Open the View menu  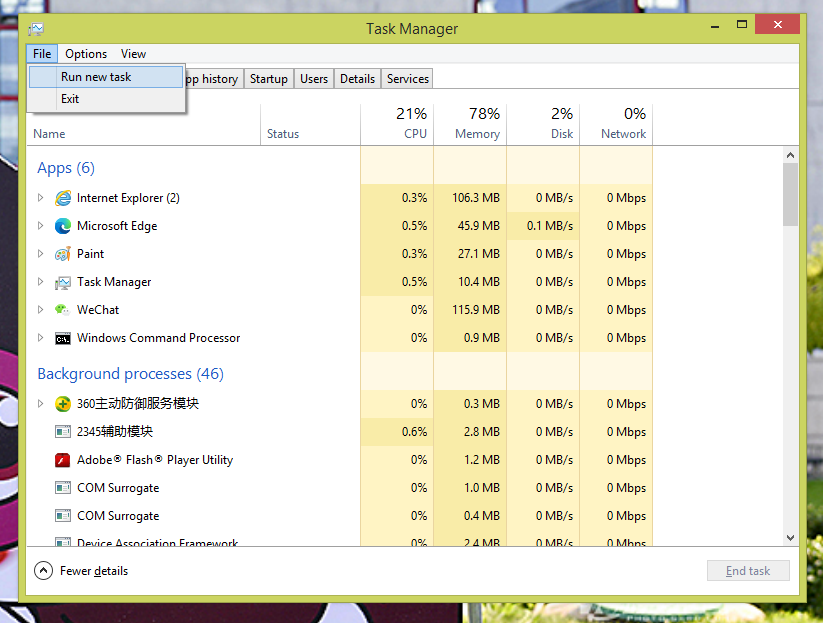[133, 54]
